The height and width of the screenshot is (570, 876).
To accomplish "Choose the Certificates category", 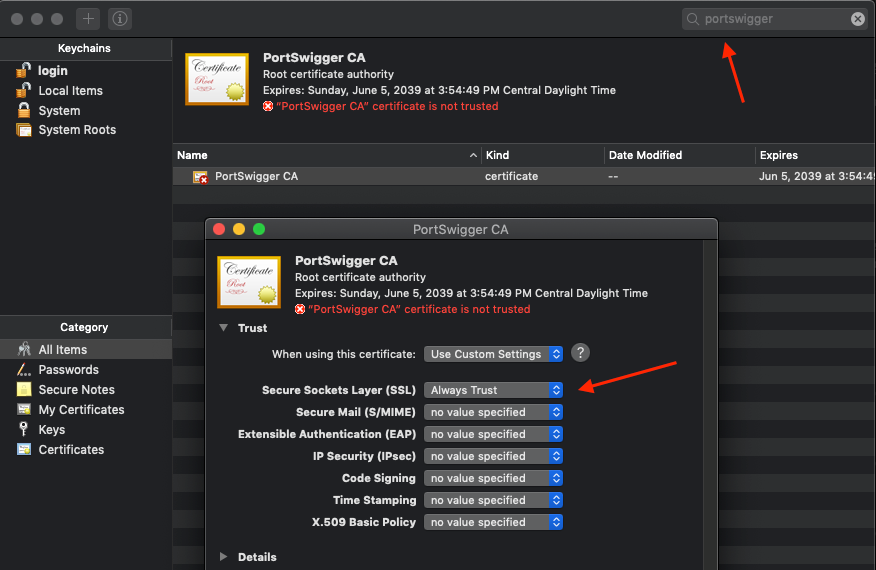I will point(86,450).
